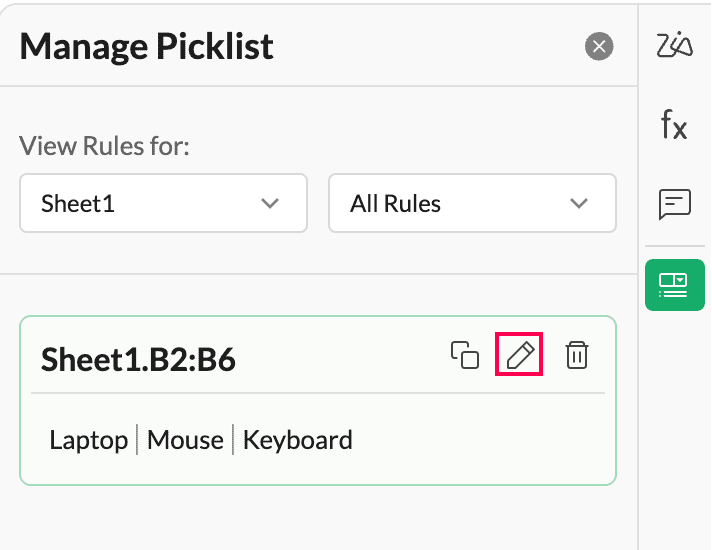Click the chevron arrow beside Sheet1
712x550 pixels.
(269, 204)
